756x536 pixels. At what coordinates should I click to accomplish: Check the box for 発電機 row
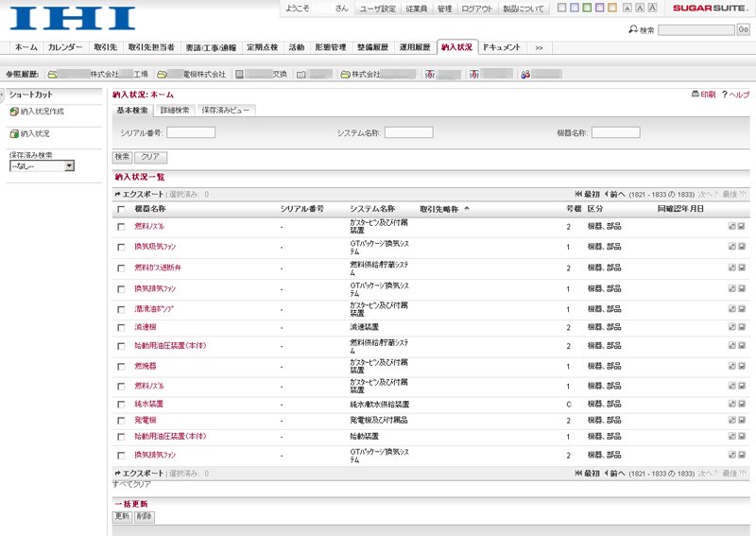coord(121,421)
